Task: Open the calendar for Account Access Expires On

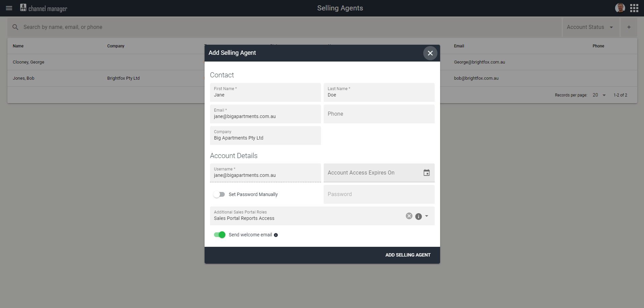Action: tap(426, 172)
